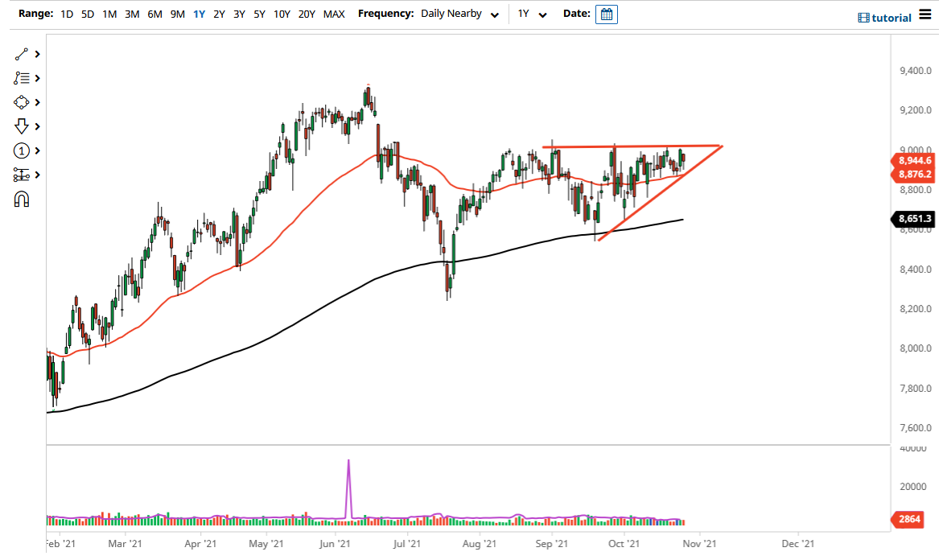943x560 pixels.
Task: Set range to 10Y
Action: pos(282,14)
